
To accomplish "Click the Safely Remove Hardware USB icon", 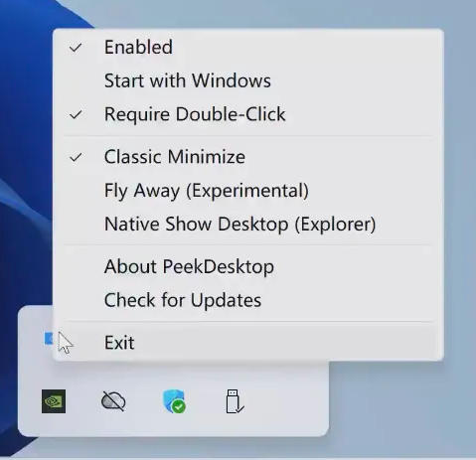I will point(235,401).
